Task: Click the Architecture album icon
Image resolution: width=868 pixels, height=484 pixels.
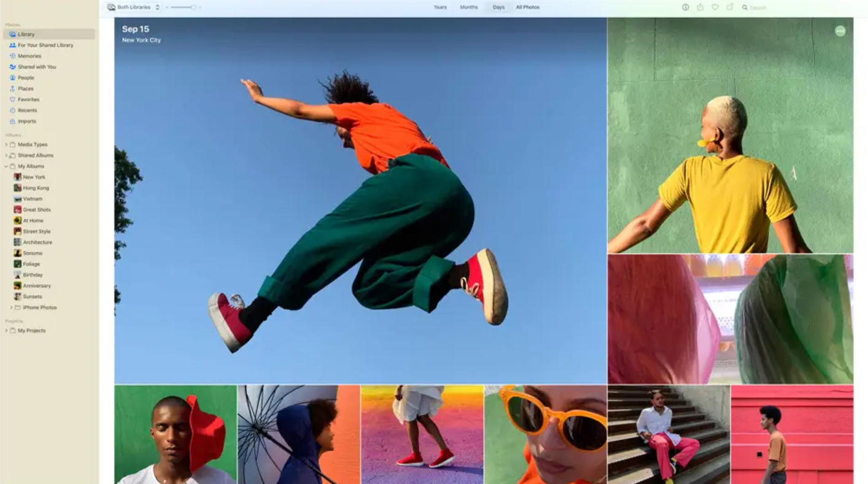Action: pyautogui.click(x=18, y=242)
